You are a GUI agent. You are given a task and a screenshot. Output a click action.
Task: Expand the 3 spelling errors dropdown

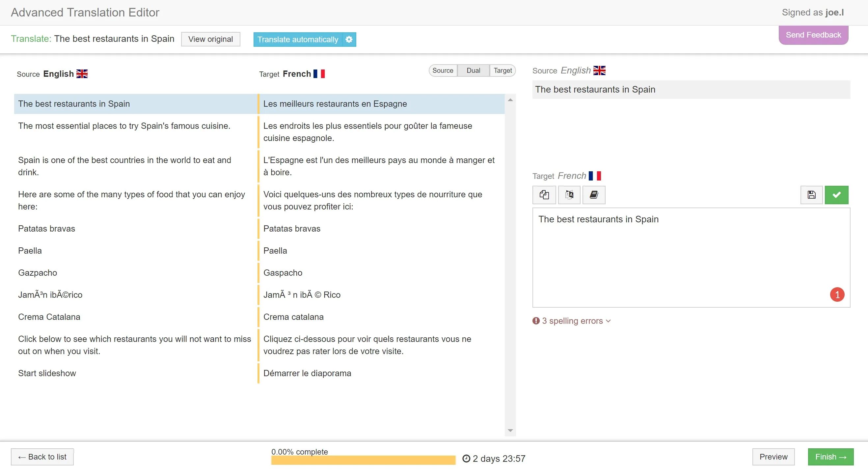(x=609, y=321)
